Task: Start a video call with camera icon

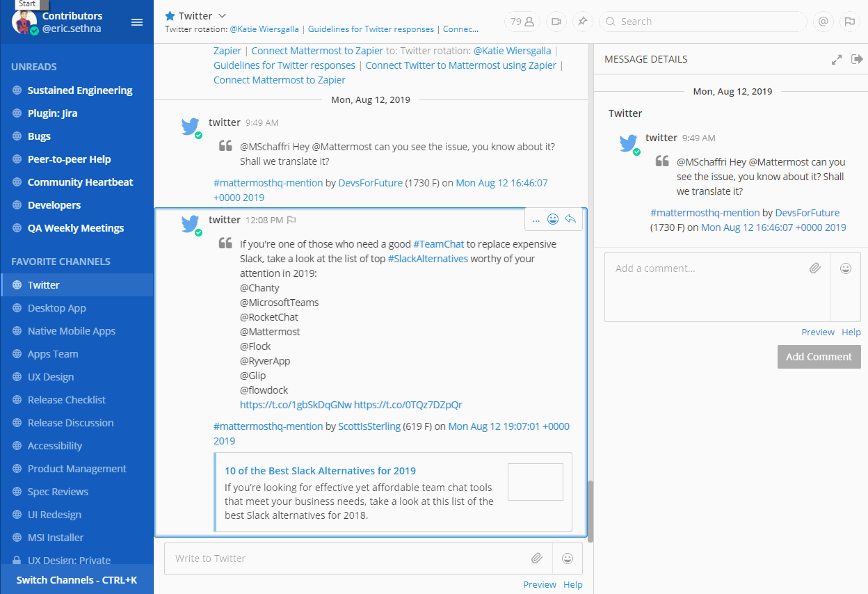Action: pos(556,22)
